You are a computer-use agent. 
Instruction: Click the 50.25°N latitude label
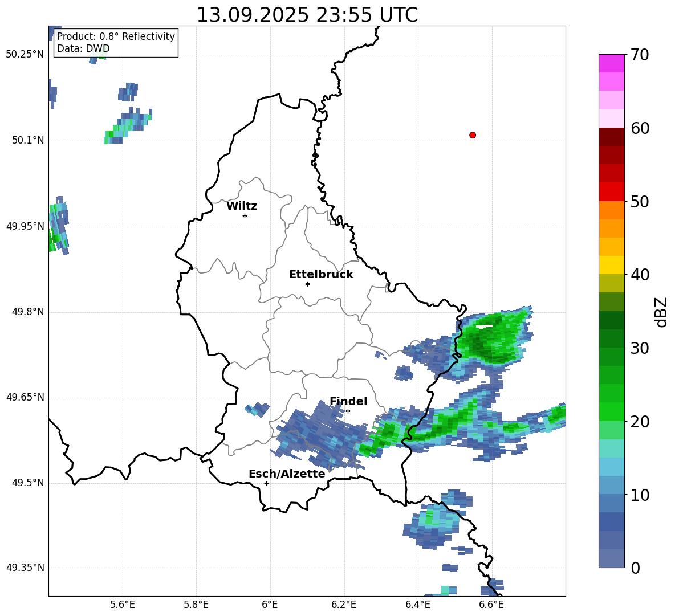point(25,55)
